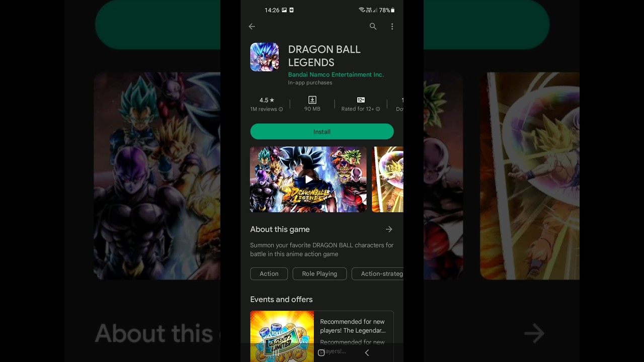Tap the Android back navigation button
This screenshot has width=644, height=362.
(x=367, y=353)
